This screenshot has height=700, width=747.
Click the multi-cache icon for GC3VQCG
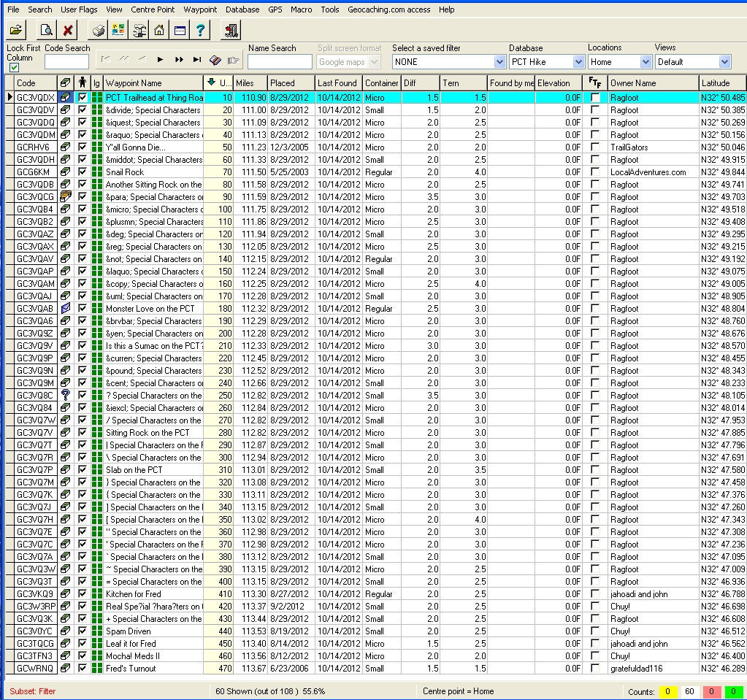[x=65, y=196]
